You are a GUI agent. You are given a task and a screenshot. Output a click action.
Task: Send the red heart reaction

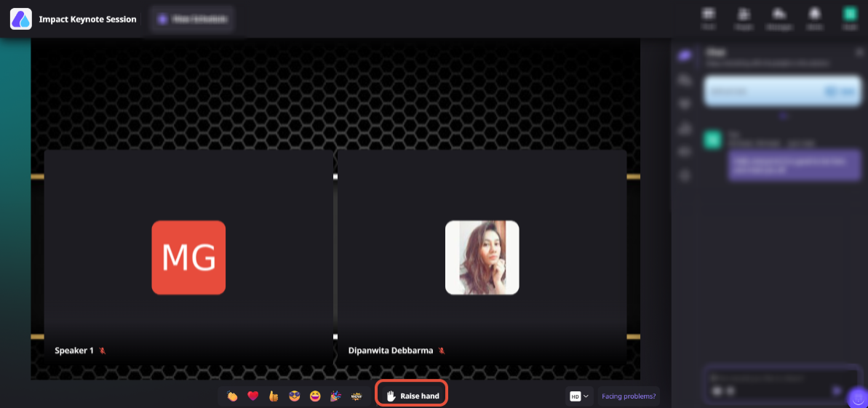253,396
